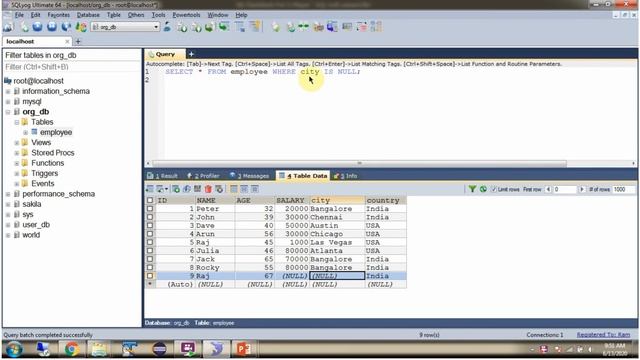Switch to the 5 Info tab
Image resolution: width=640 pixels, height=360 pixels.
345,176
